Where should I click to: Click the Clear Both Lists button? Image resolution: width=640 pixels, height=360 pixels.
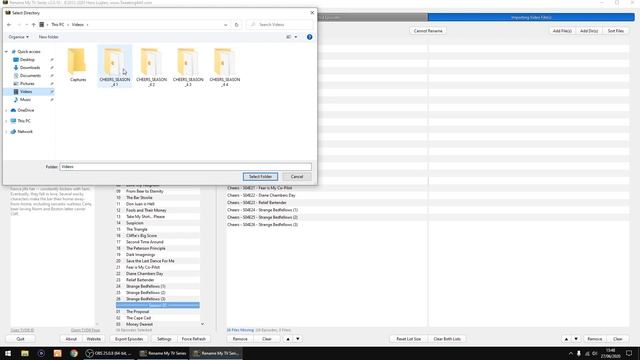click(x=447, y=339)
